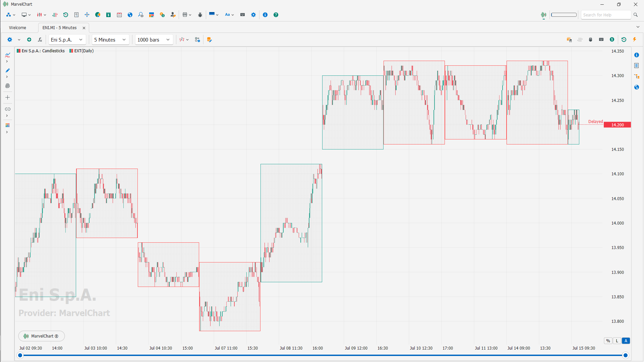Toggle mouse trading icon in chart toolbar

point(591,40)
